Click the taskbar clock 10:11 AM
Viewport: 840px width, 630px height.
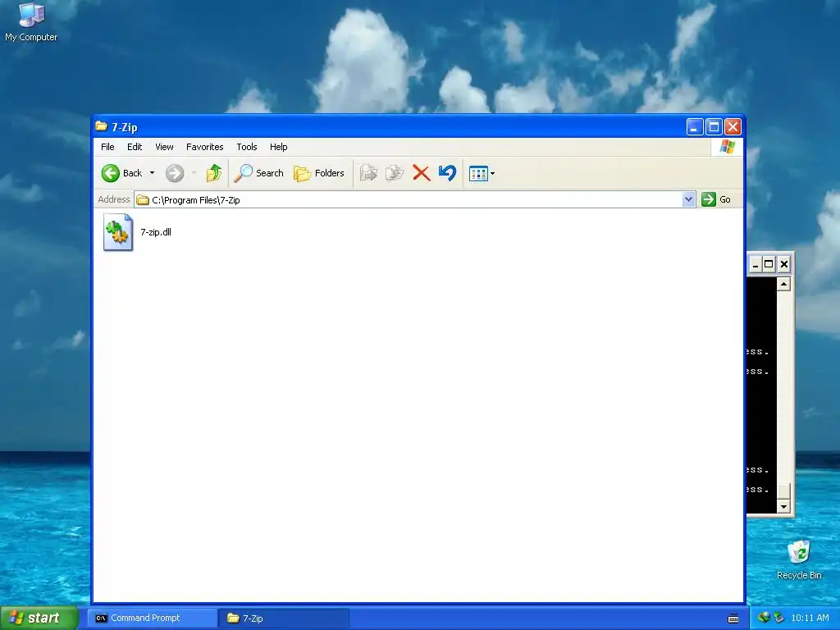click(810, 618)
